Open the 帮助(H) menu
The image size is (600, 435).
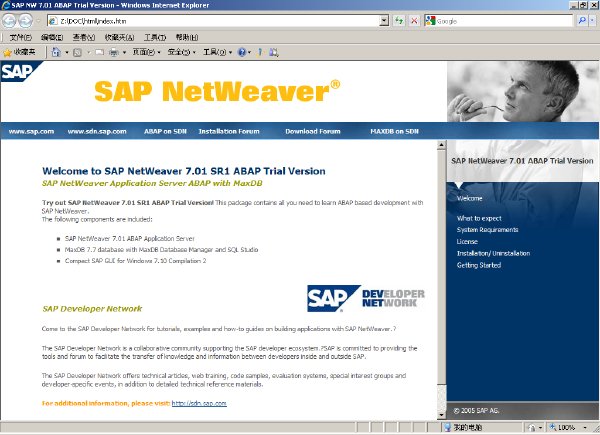pyautogui.click(x=187, y=37)
